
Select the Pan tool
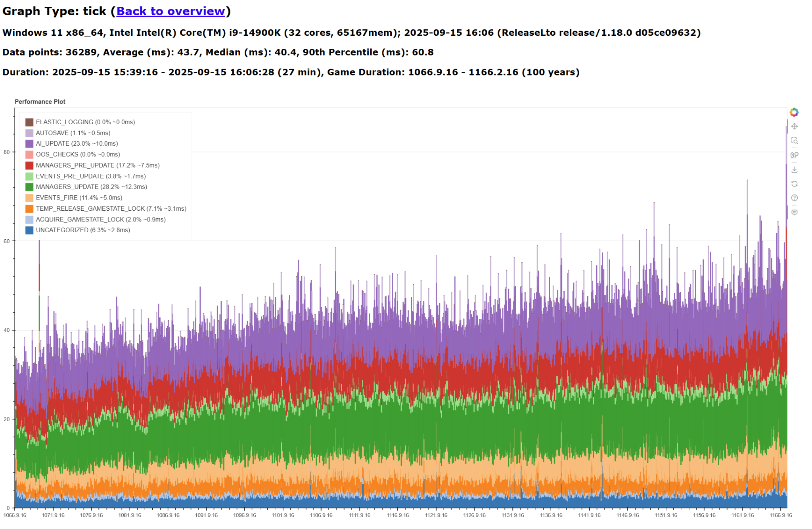(794, 127)
